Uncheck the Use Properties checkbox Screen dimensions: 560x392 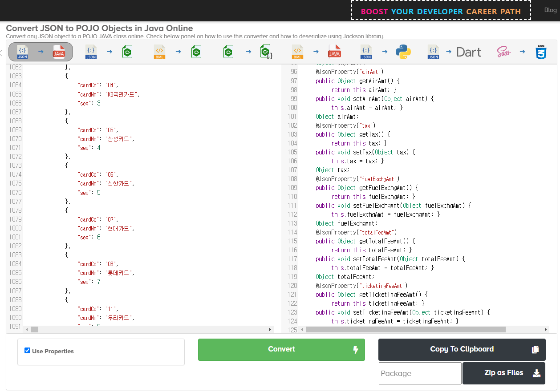28,351
